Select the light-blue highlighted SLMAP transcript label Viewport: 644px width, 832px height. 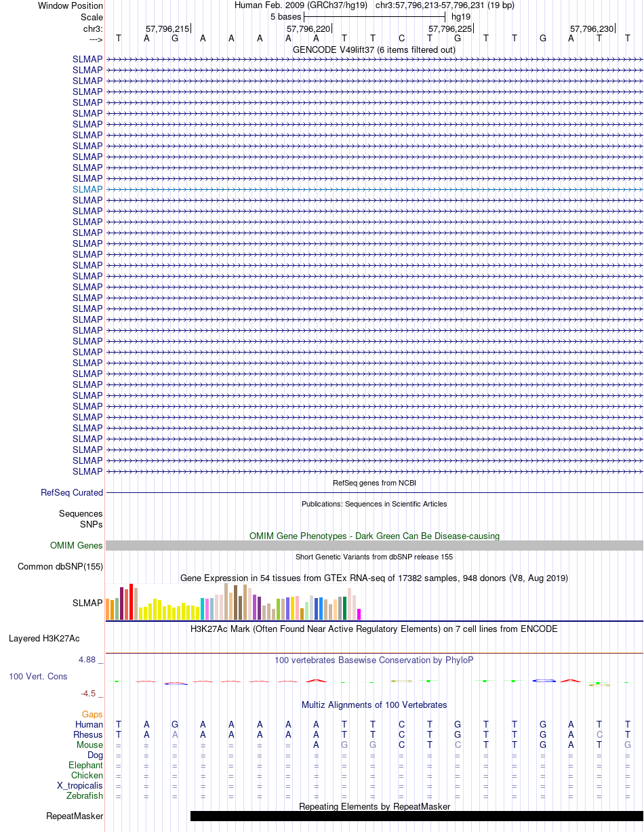coord(87,189)
